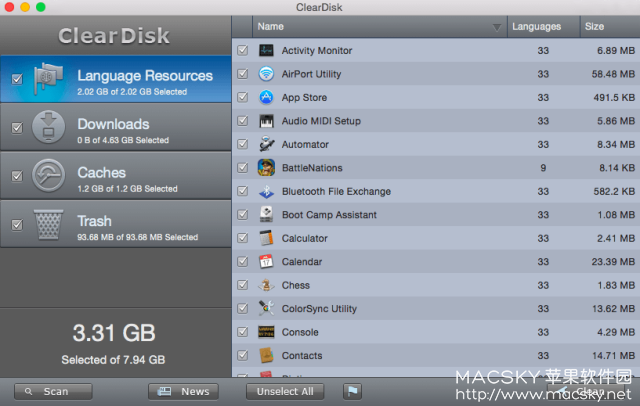This screenshot has width=640, height=406.
Task: Uncheck the Calendar row checkbox
Action: pos(242,262)
